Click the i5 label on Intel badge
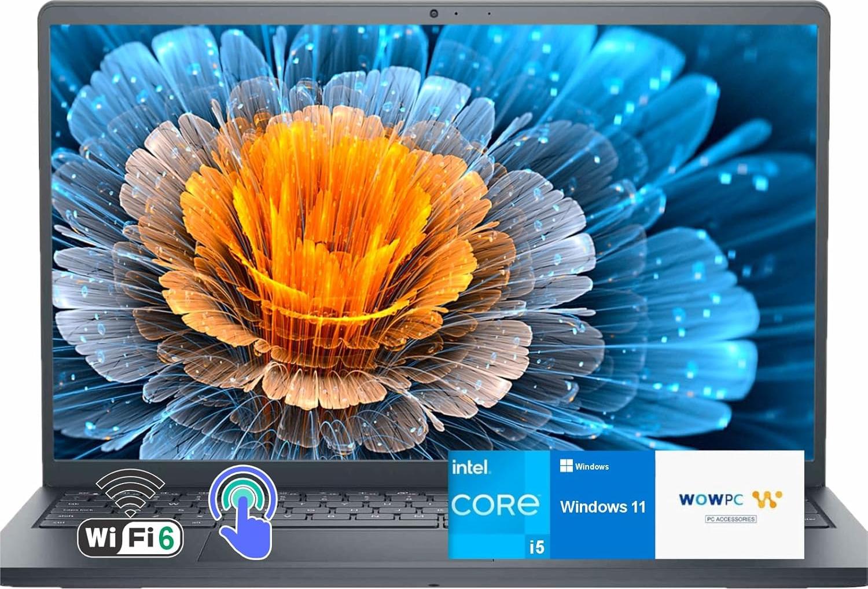Viewport: 868px width, 589px height. tap(536, 546)
